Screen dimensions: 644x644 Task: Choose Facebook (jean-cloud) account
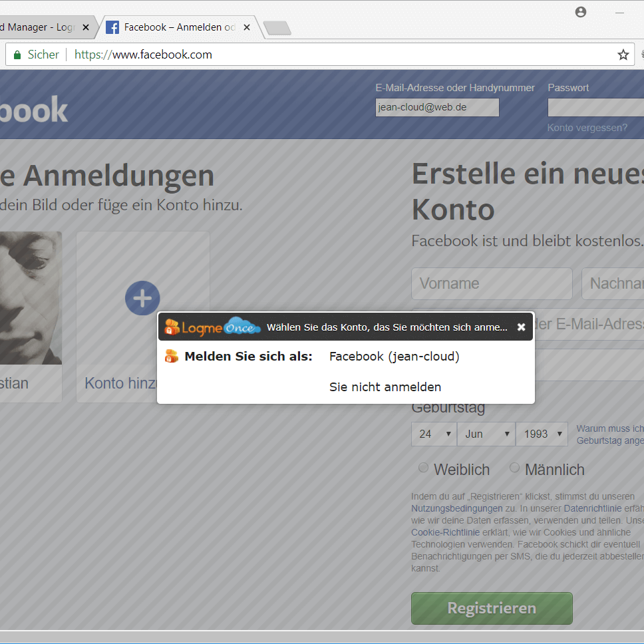tap(395, 356)
